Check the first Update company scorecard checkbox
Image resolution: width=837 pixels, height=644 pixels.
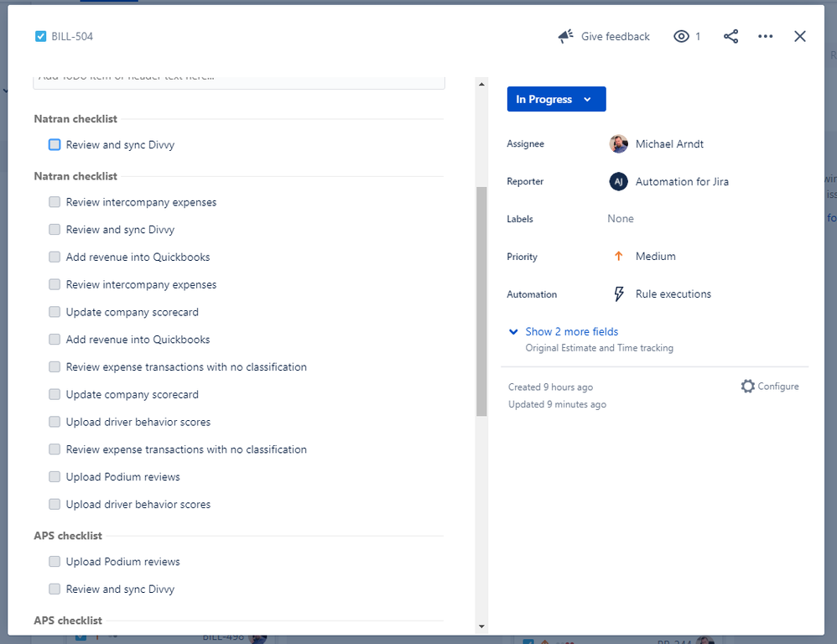[55, 312]
